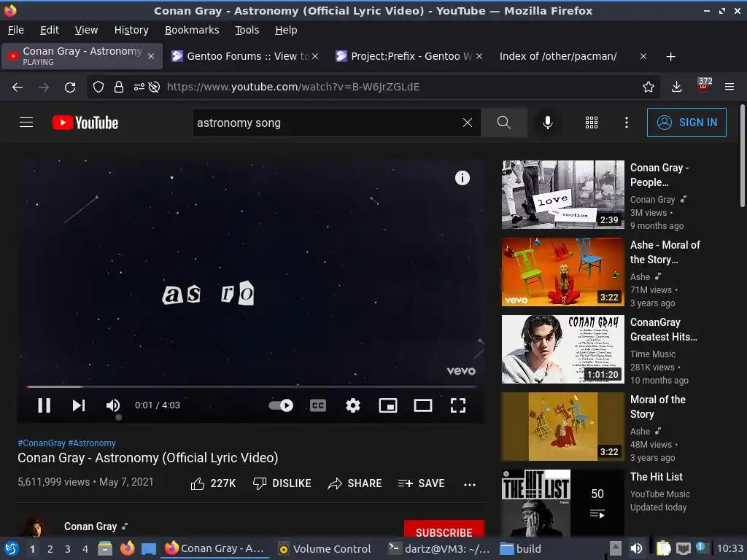Open the dartz@VM3 terminal taskbar item
This screenshot has width=747, height=560.
(x=438, y=548)
